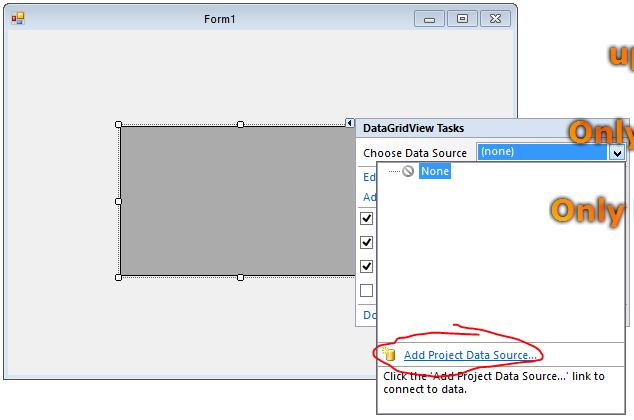Click the left-middle resize handle of the DataGridView
This screenshot has width=634, height=420.
(118, 201)
